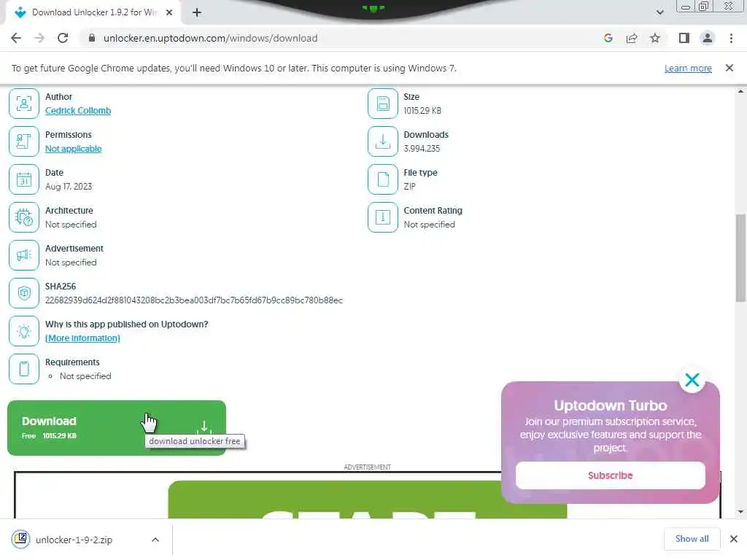This screenshot has width=747, height=560.
Task: Open a new browser tab
Action: click(x=197, y=12)
